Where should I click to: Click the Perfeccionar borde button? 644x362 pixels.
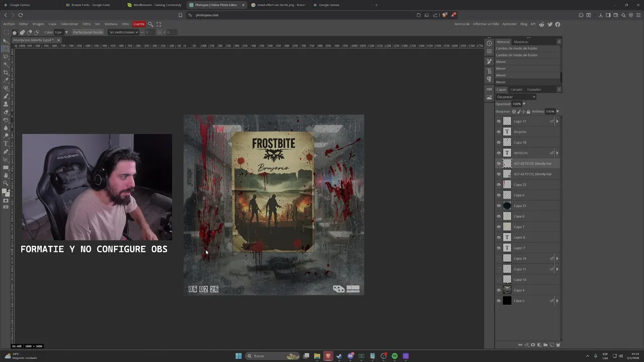coord(88,32)
